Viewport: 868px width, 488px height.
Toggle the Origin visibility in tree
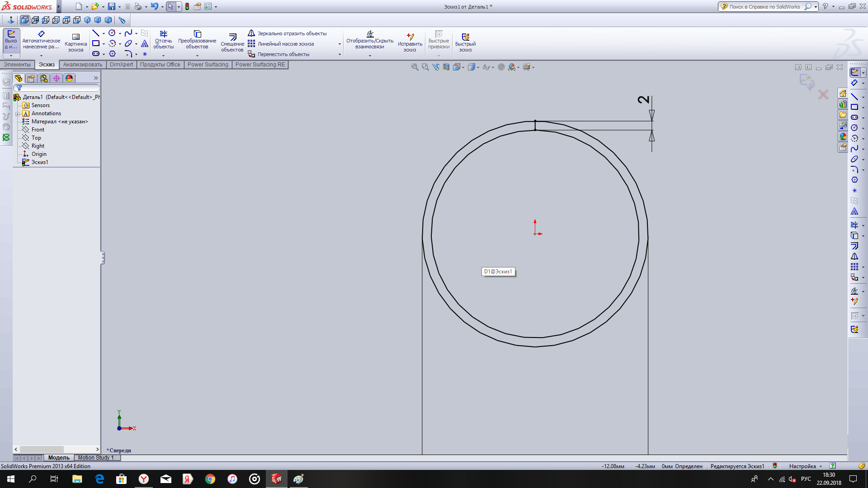38,154
